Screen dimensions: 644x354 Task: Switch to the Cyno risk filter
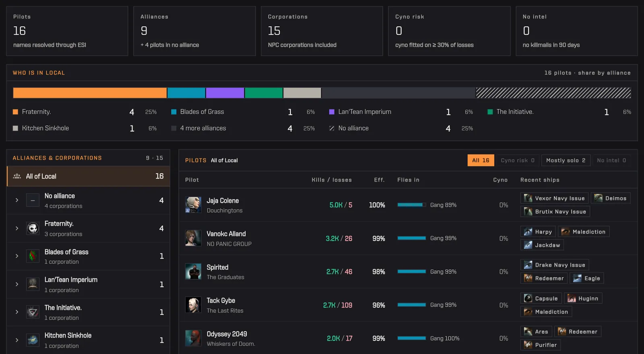518,160
